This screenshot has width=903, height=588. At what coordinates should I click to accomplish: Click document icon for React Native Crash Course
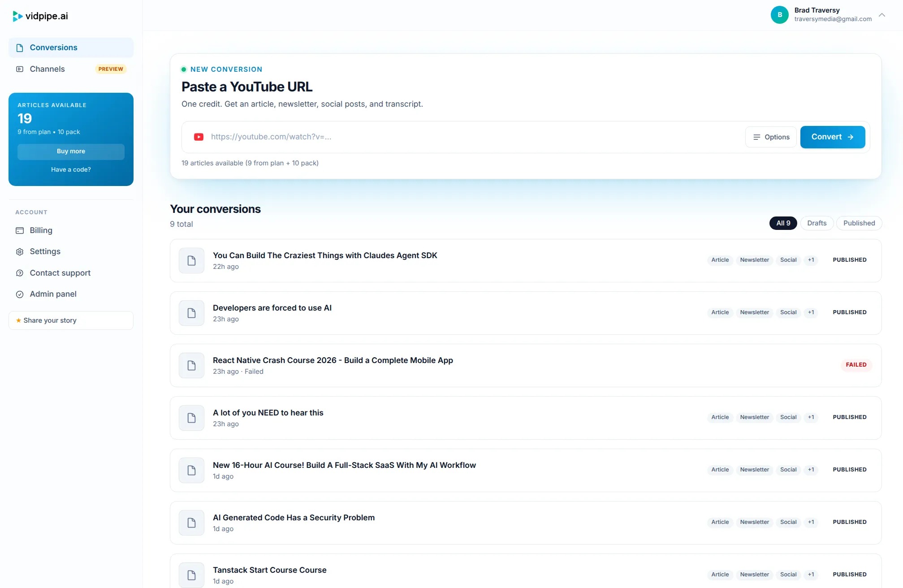pos(191,366)
